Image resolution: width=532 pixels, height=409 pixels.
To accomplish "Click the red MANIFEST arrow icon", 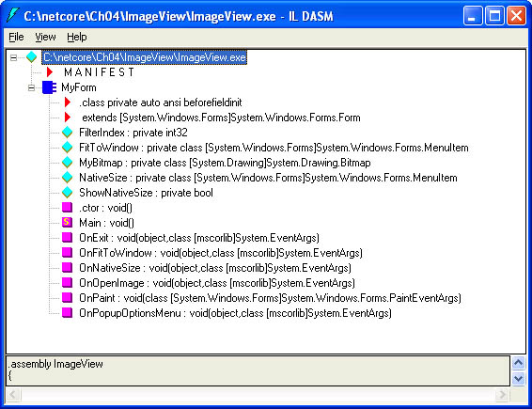I will point(50,72).
